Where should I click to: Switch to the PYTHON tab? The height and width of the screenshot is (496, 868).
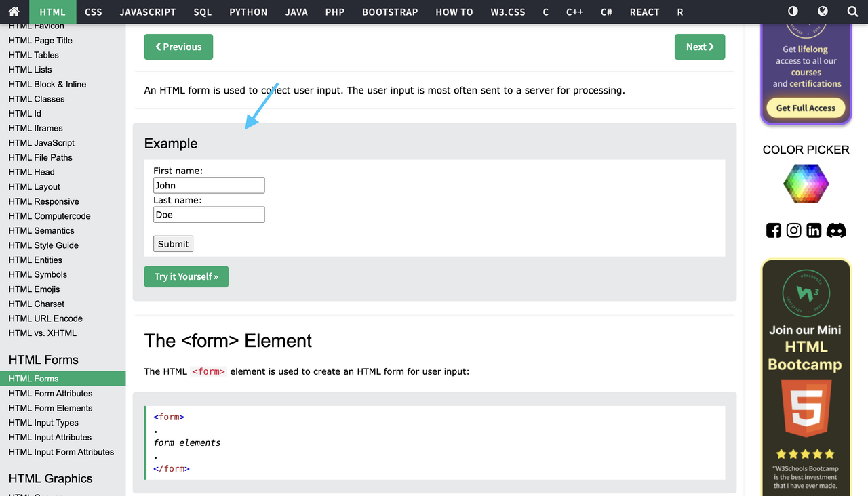tap(248, 12)
